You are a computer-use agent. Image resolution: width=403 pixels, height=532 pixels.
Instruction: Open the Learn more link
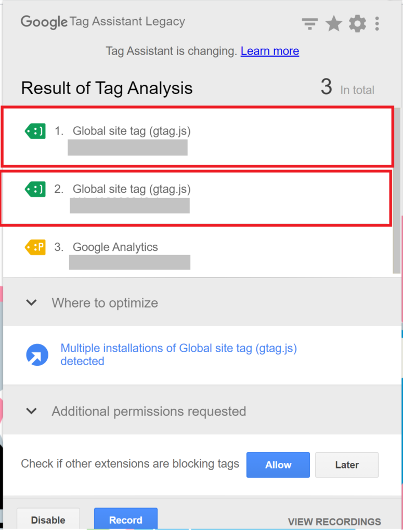269,51
